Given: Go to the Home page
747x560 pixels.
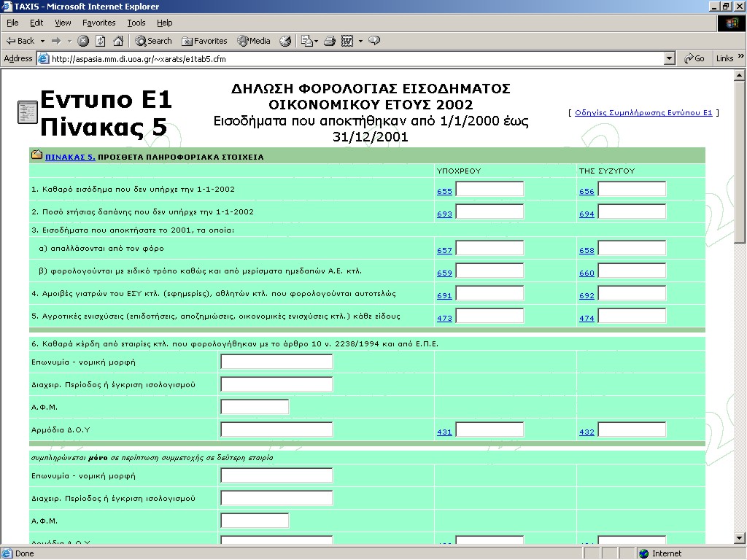Looking at the screenshot, I should [118, 41].
